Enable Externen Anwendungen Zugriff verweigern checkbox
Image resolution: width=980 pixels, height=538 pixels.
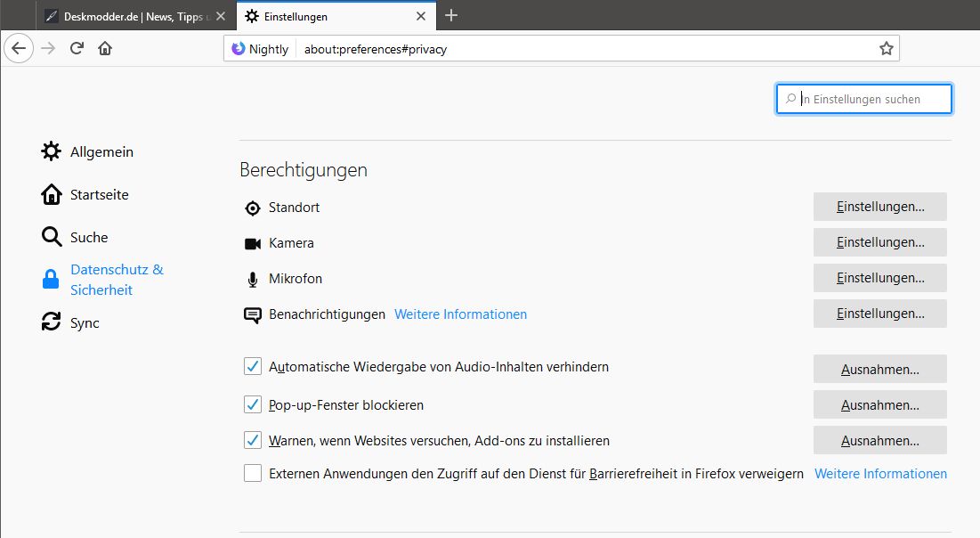click(253, 473)
